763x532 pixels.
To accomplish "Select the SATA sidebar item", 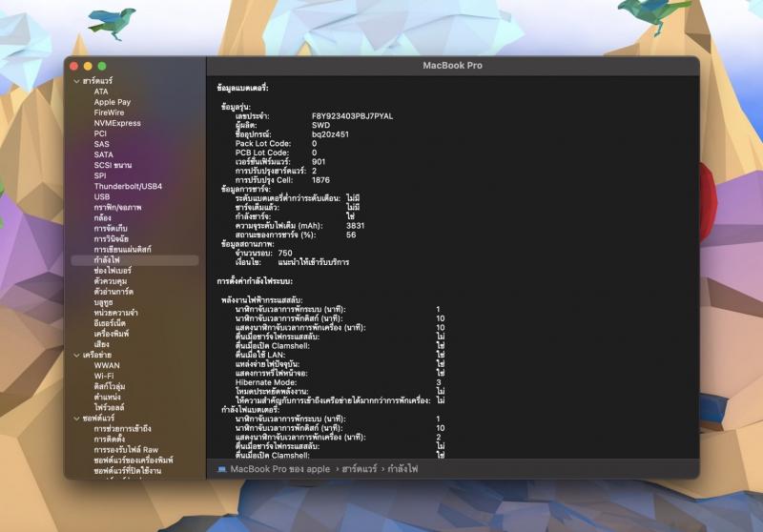I will pyautogui.click(x=103, y=154).
